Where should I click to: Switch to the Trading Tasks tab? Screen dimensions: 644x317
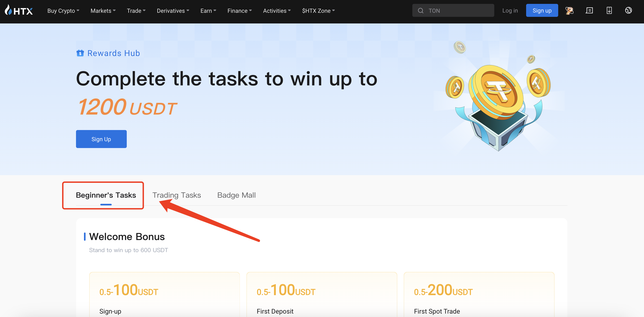coord(177,195)
